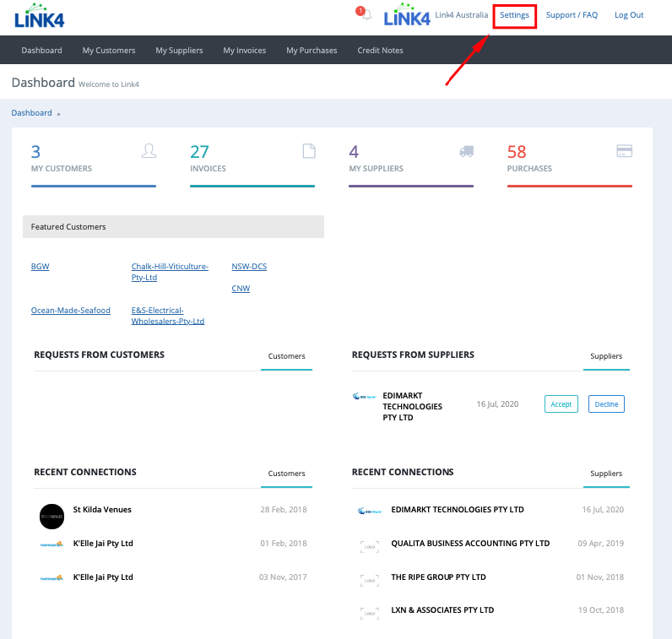Go to Dashboard in the navigation bar
Image resolution: width=672 pixels, height=639 pixels.
(x=41, y=50)
